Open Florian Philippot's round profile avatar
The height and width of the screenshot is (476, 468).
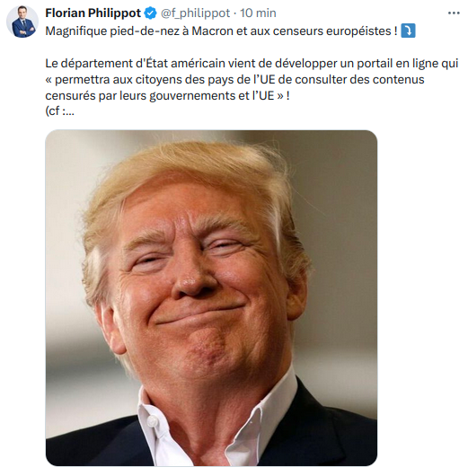22,22
